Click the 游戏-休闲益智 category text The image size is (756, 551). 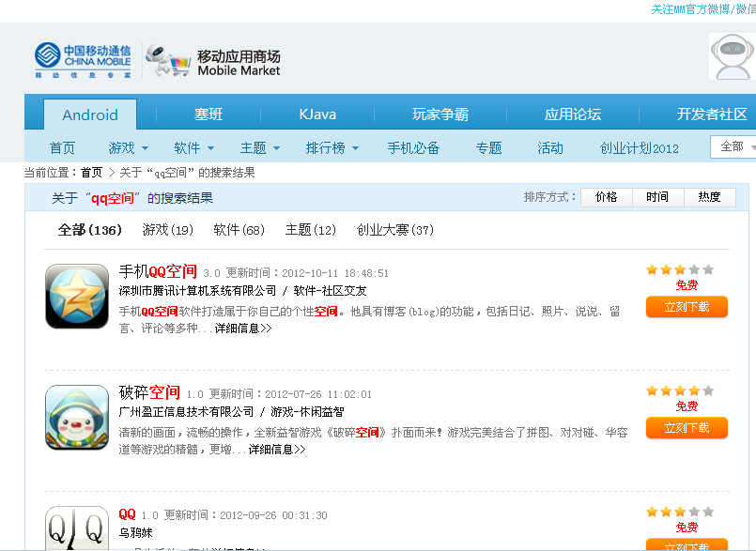(x=307, y=412)
